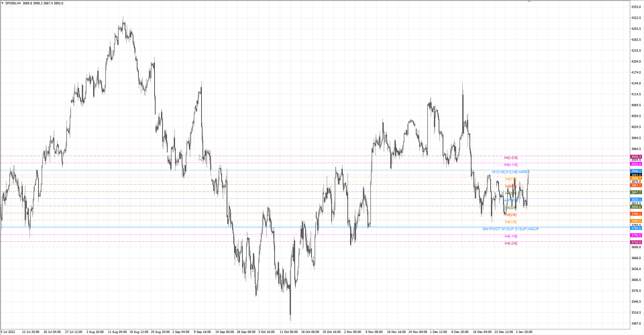
Task: Click the magenta 3925.8 price tag
Action: pyautogui.click(x=636, y=164)
